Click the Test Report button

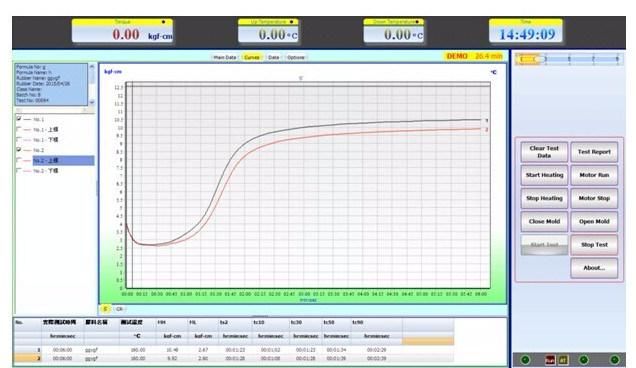594,152
